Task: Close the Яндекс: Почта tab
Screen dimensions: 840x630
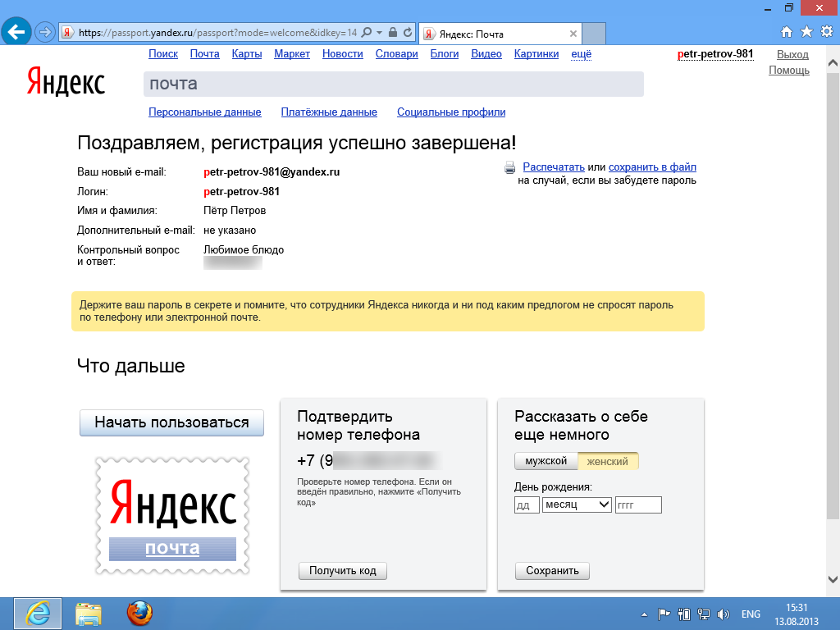Action: 573,34
